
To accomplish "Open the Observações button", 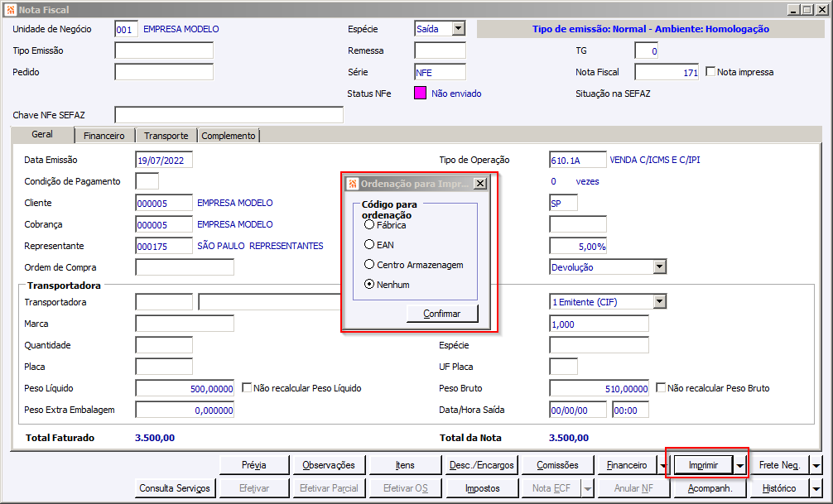I will (329, 465).
